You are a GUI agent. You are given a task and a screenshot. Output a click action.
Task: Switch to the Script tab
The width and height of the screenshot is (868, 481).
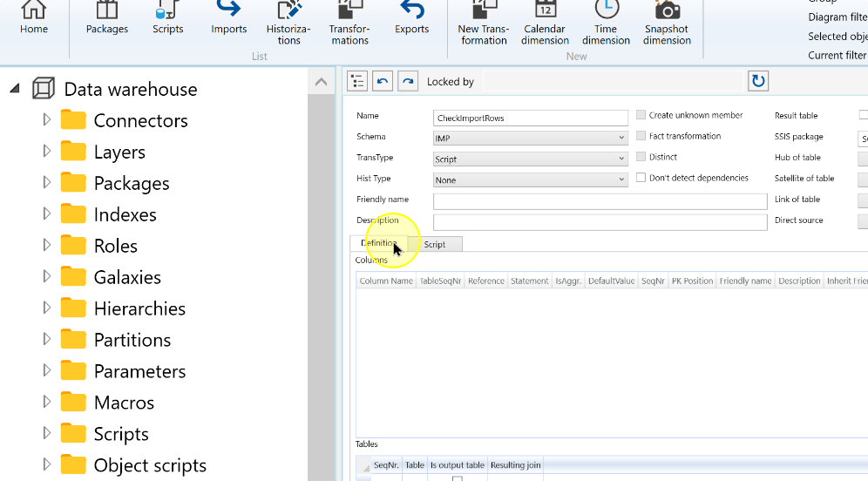435,244
